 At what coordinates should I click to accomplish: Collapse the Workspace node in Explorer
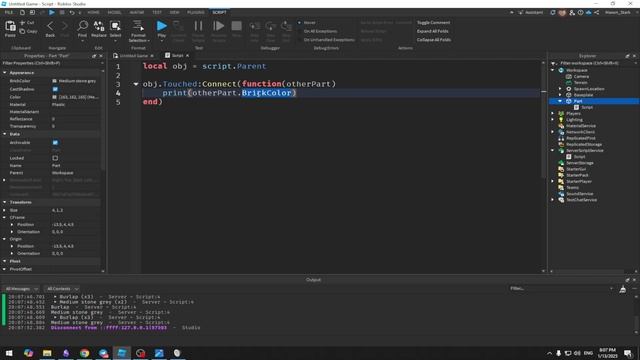(553, 70)
